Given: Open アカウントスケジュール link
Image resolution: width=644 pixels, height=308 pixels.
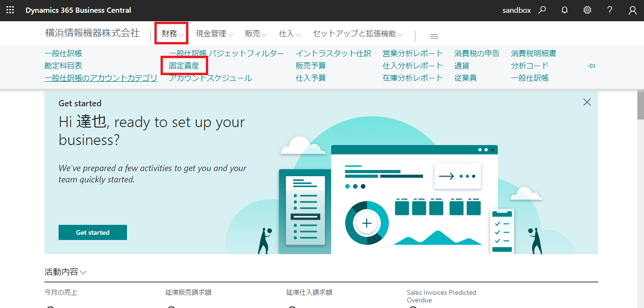Looking at the screenshot, I should (x=211, y=78).
